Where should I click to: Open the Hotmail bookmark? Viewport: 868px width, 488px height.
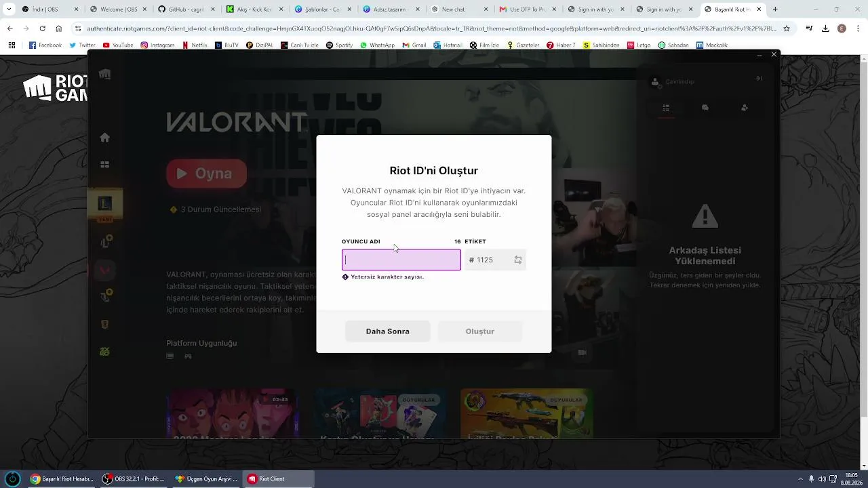[x=448, y=45]
